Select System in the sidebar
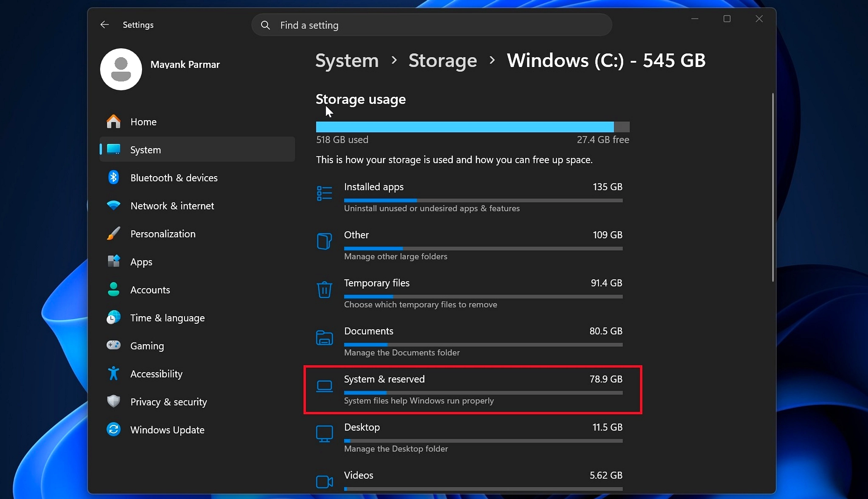This screenshot has width=868, height=499. 197,149
